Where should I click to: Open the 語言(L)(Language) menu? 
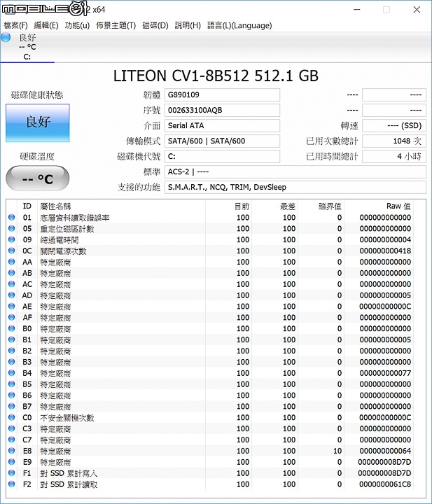tap(239, 25)
